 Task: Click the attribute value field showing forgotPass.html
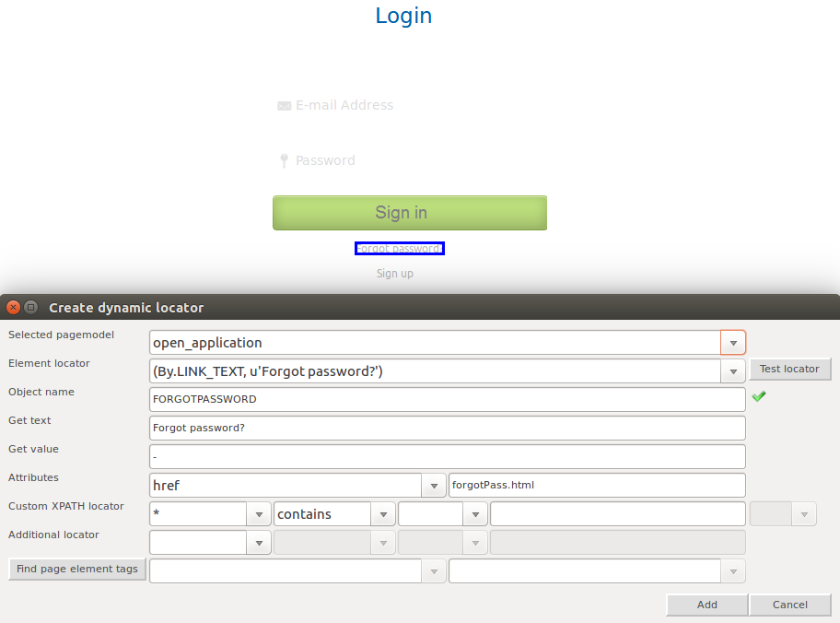(597, 485)
